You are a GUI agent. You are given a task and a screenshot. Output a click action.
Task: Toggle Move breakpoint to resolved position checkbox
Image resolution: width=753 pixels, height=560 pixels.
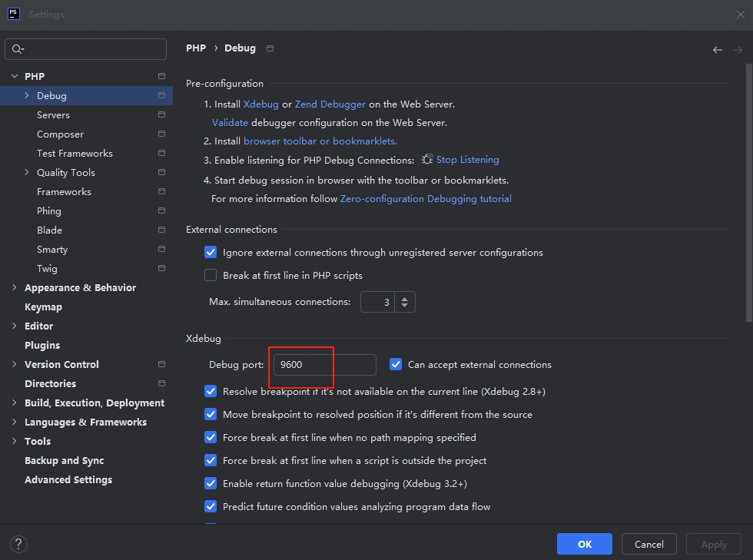pyautogui.click(x=211, y=415)
